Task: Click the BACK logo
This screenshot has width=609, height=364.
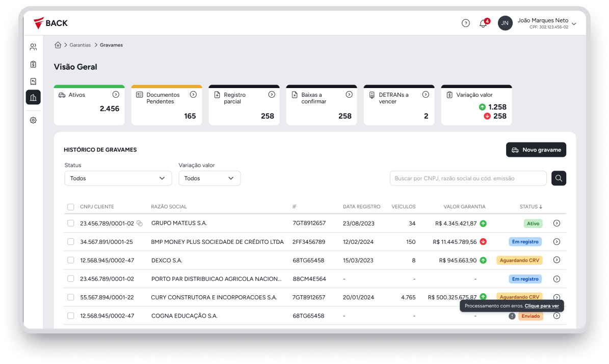Action: (x=50, y=23)
